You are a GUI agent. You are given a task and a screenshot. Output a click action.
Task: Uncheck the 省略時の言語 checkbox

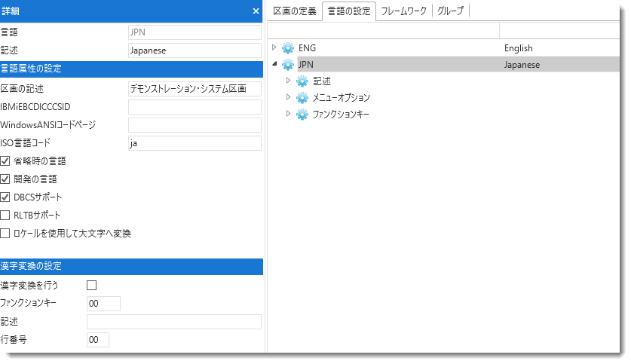point(6,161)
